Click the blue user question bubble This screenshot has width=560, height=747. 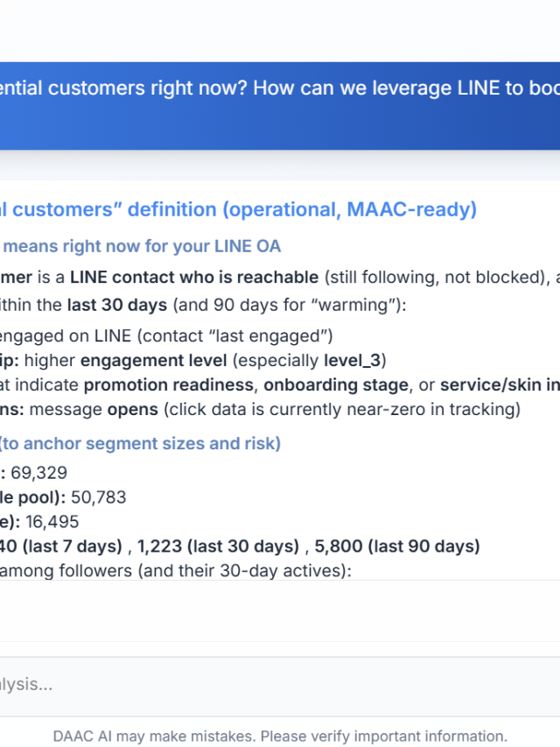(280, 105)
